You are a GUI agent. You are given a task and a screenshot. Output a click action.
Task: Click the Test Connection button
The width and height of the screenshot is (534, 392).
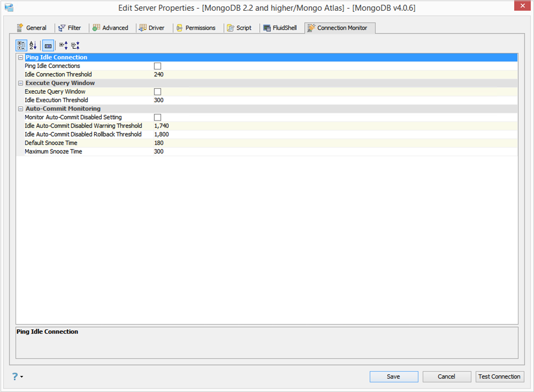(499, 376)
